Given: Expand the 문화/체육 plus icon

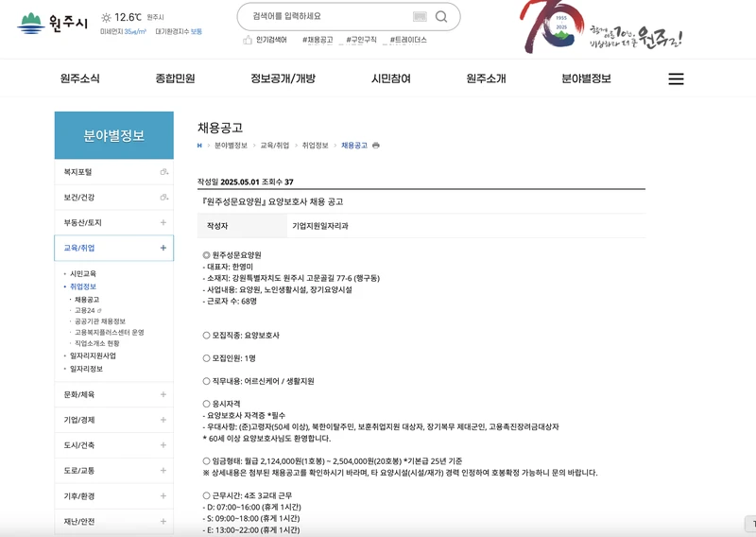Looking at the screenshot, I should click(x=163, y=394).
